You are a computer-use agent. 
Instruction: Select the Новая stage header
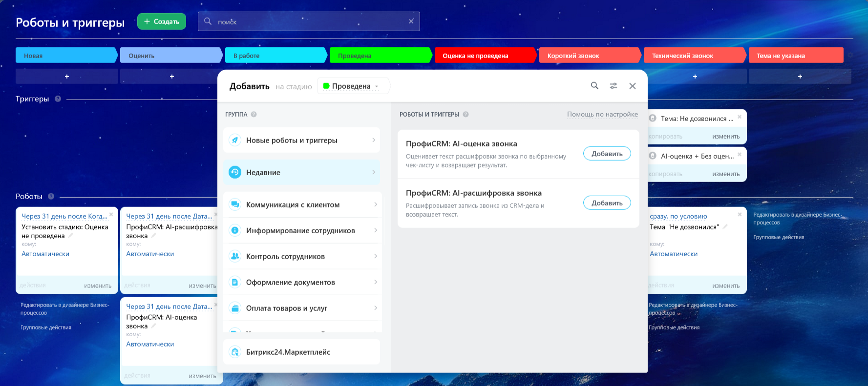[66, 55]
